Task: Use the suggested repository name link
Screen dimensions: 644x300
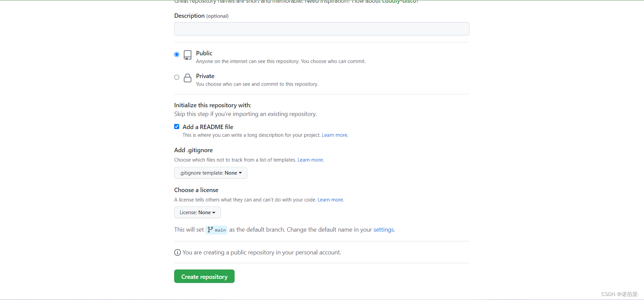Action: point(399,1)
